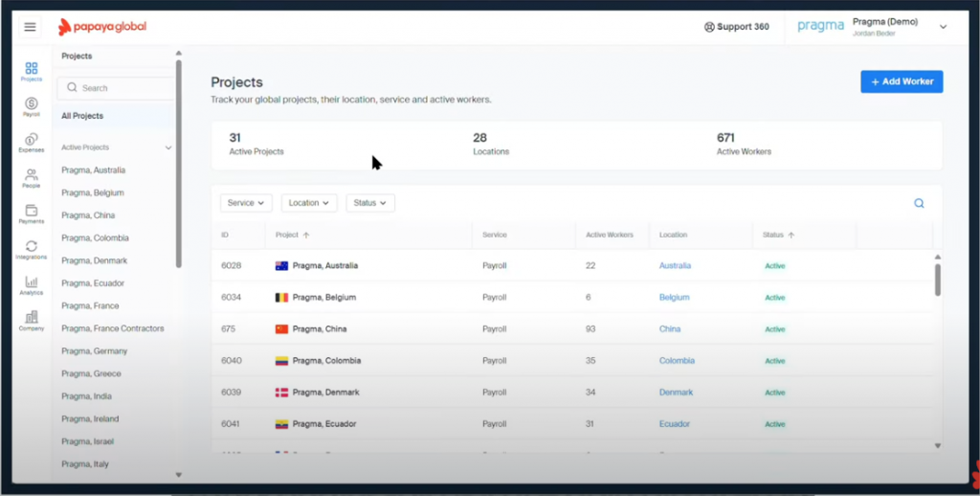The image size is (980, 496).
Task: Click the sidebar scroll-down arrow
Action: pyautogui.click(x=179, y=475)
